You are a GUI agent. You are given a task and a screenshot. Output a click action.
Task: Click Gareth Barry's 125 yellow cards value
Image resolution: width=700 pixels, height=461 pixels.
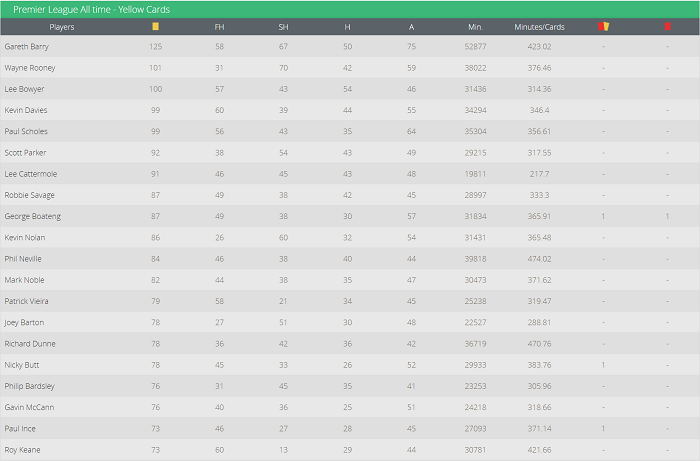[x=155, y=47]
